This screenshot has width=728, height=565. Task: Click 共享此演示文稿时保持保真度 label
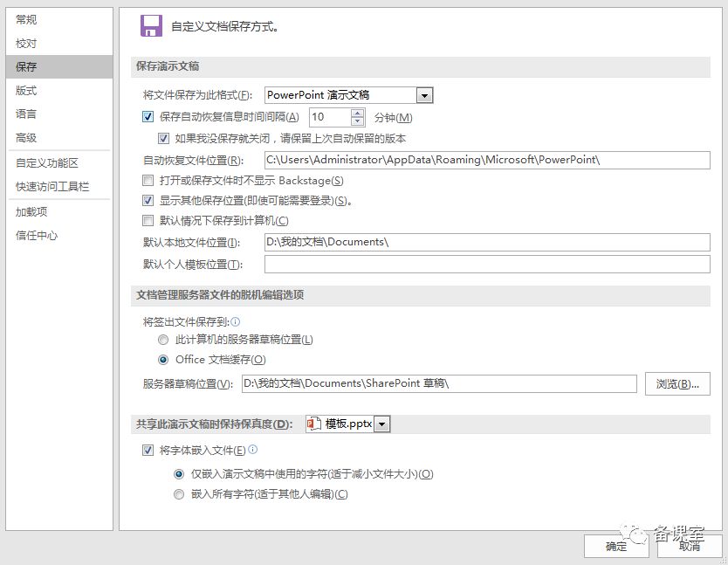[x=215, y=424]
